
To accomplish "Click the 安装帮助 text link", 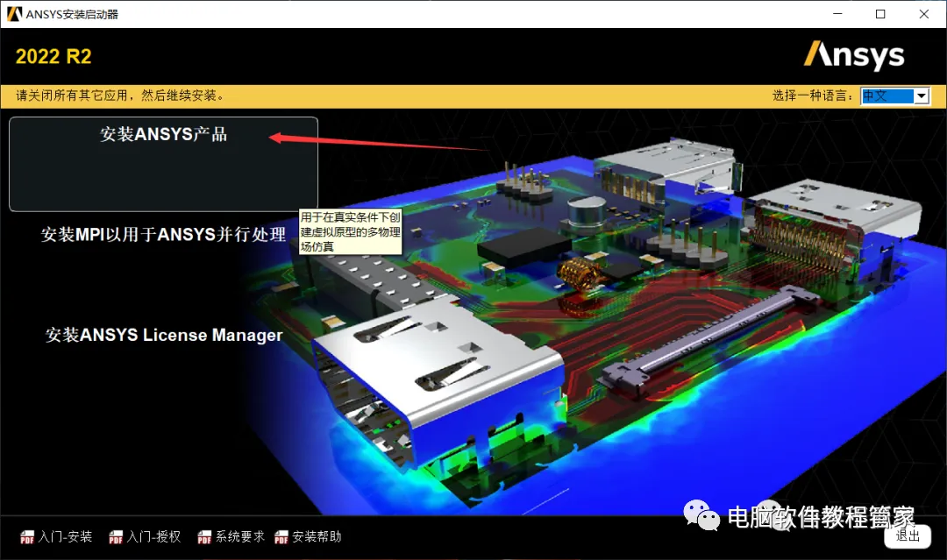I will click(317, 536).
